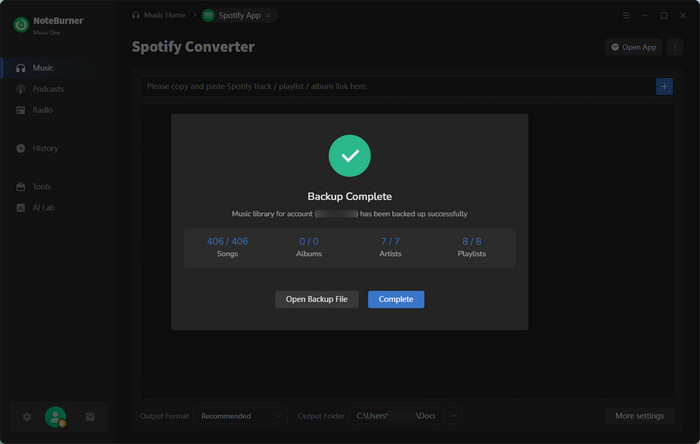Browse output folder with ellipsis button

pyautogui.click(x=453, y=416)
